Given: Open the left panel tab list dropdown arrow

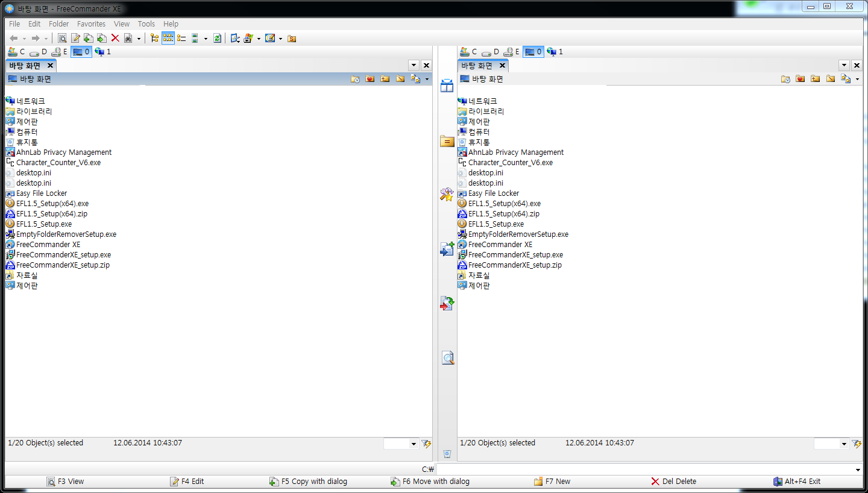Looking at the screenshot, I should click(414, 65).
